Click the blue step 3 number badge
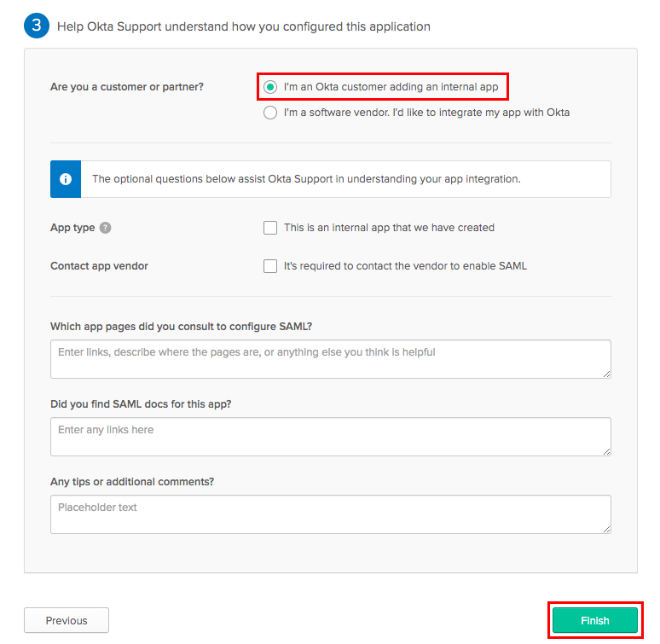 coord(36,26)
